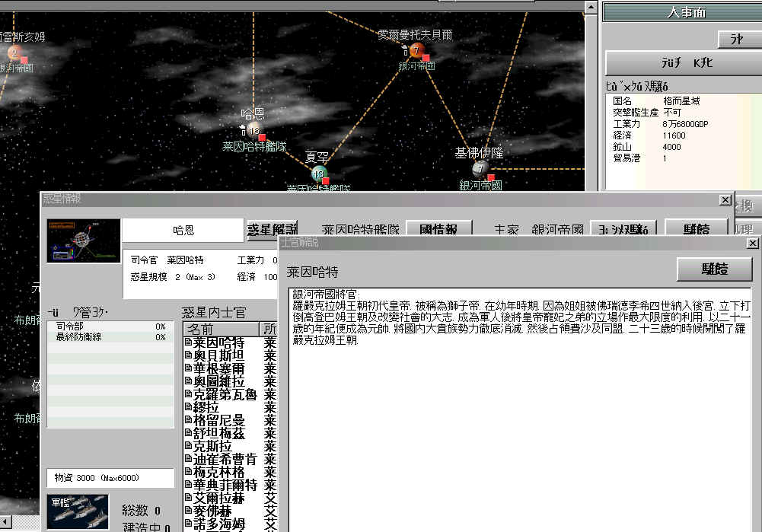
Task: Select officer 迪崔希曹肯 in the list
Action: [x=225, y=458]
